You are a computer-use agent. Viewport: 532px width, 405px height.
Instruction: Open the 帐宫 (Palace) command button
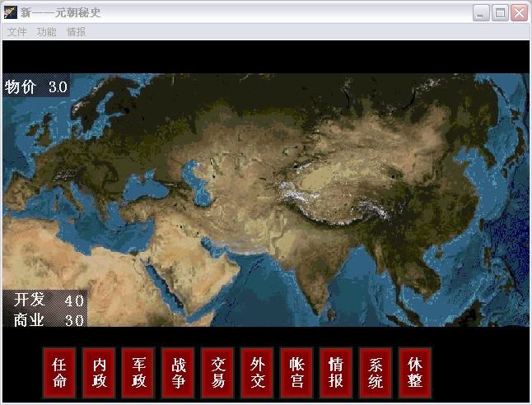(x=296, y=373)
